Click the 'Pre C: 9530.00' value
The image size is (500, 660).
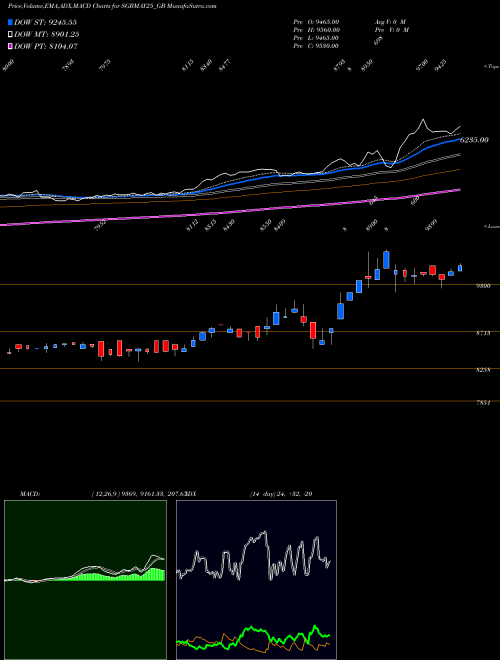[316, 46]
